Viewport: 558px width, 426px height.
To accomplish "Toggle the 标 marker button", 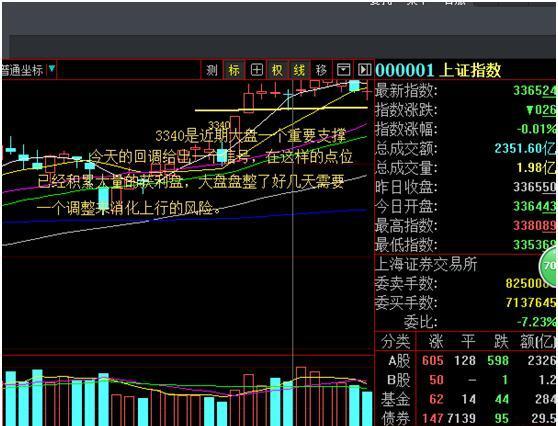I will (234, 70).
